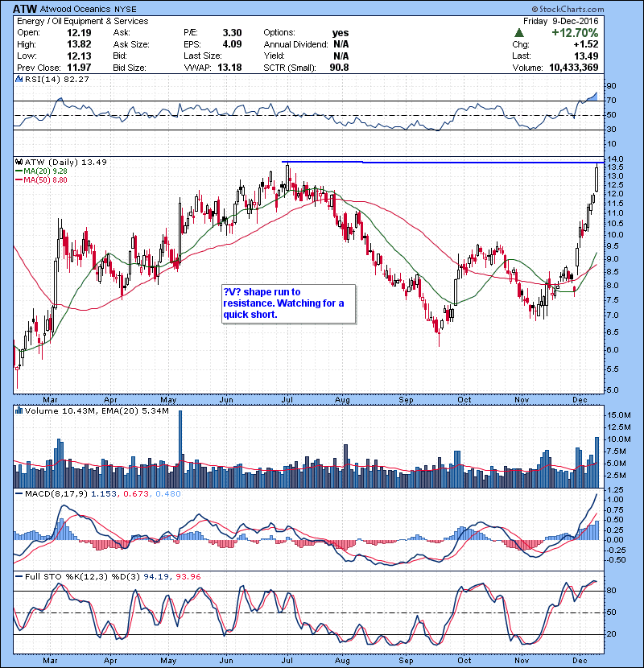Click the green up-arrow change icon
The width and height of the screenshot is (644, 668).
pos(518,33)
